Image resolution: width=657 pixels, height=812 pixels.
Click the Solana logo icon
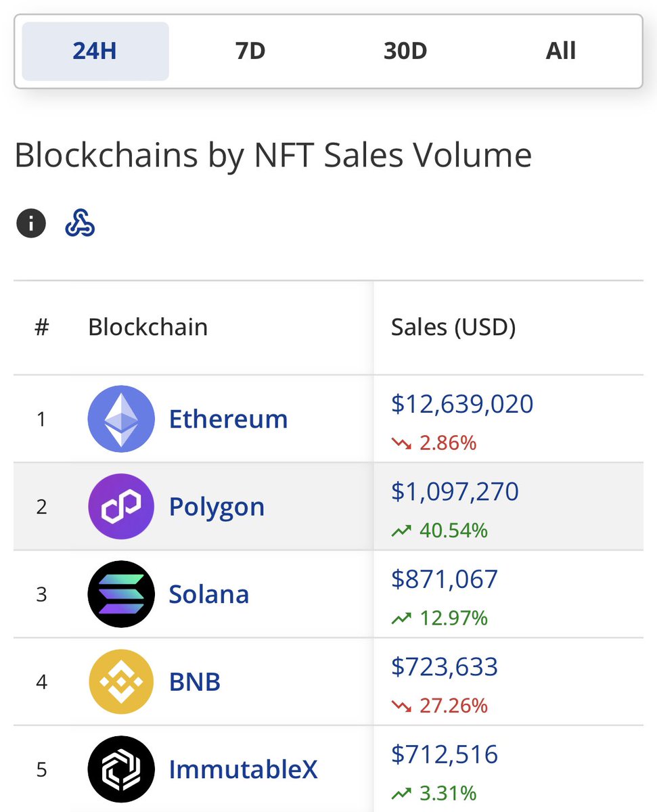pyautogui.click(x=121, y=594)
